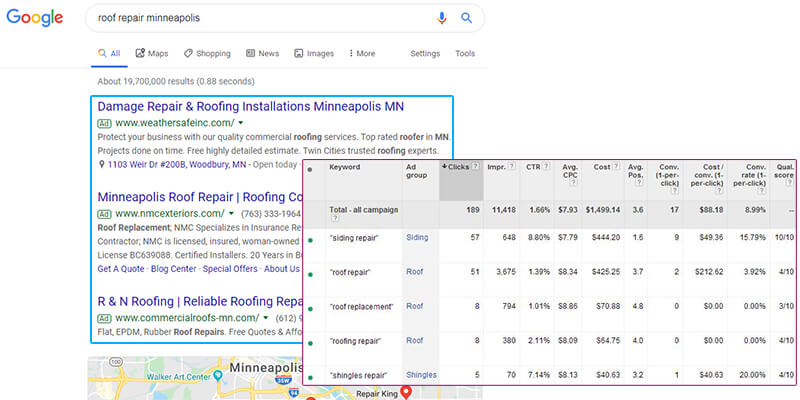Screen dimensions: 800x400
Task: Click the help icon next to Cost header
Action: 617,166
